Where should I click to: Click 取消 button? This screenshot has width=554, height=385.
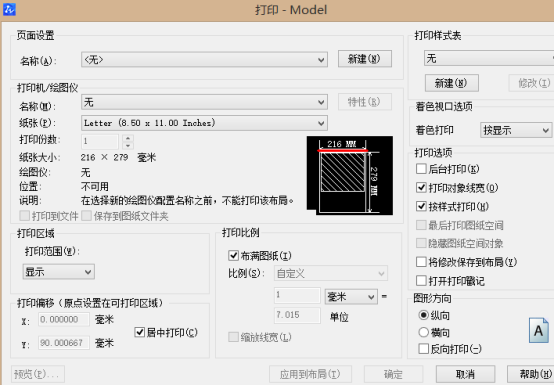coord(465,374)
